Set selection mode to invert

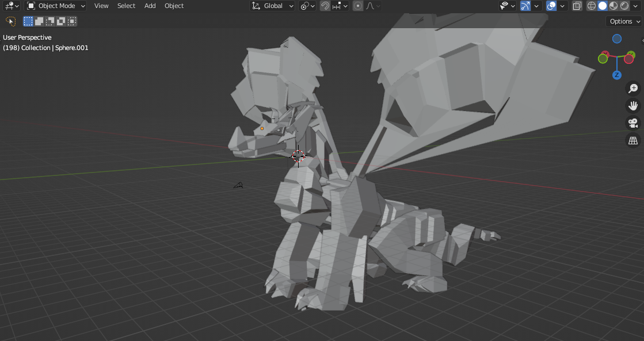pyautogui.click(x=61, y=21)
